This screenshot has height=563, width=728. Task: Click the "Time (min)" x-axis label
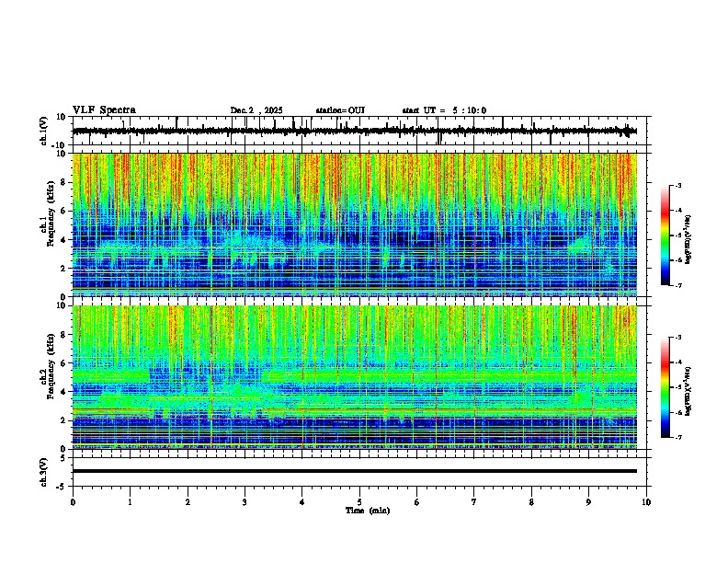coord(368,511)
